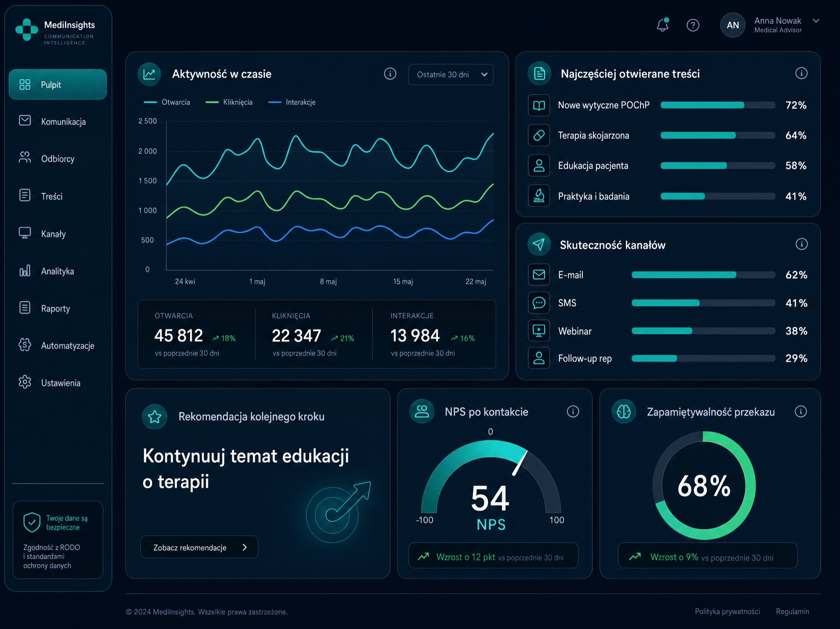
Task: Click the Terapia skojarzona pill icon
Action: coord(539,135)
